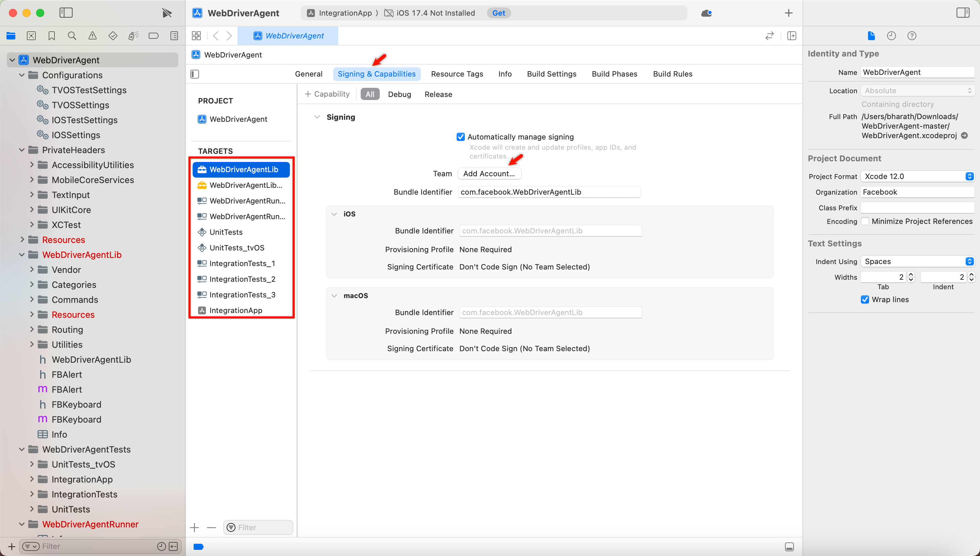Click the Add Account button
The height and width of the screenshot is (556, 980).
coord(489,174)
